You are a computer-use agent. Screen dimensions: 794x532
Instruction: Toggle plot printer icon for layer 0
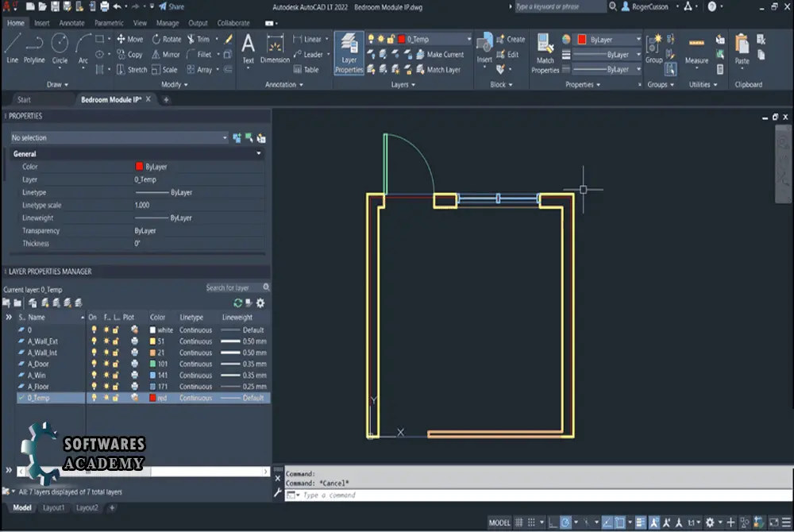(x=134, y=330)
